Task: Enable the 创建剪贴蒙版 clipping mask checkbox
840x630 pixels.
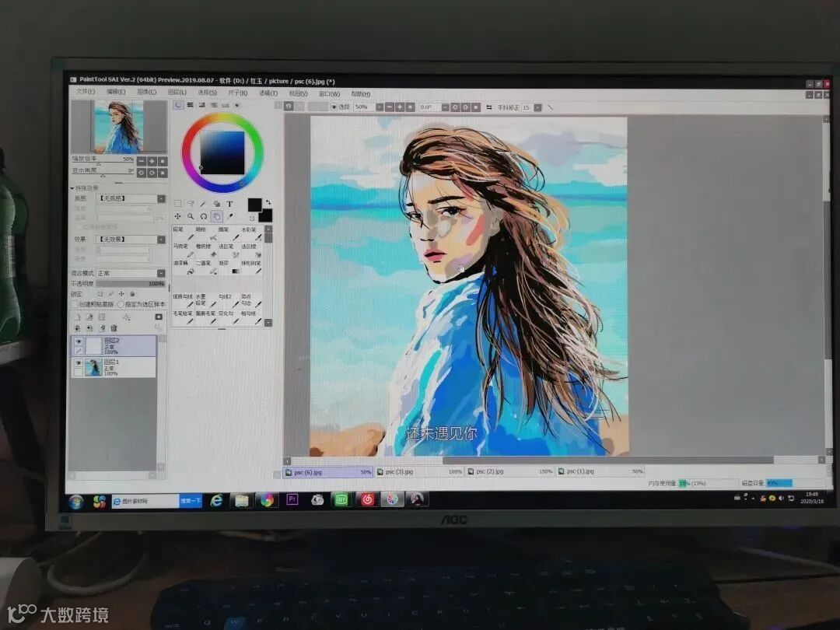Action: pyautogui.click(x=75, y=304)
